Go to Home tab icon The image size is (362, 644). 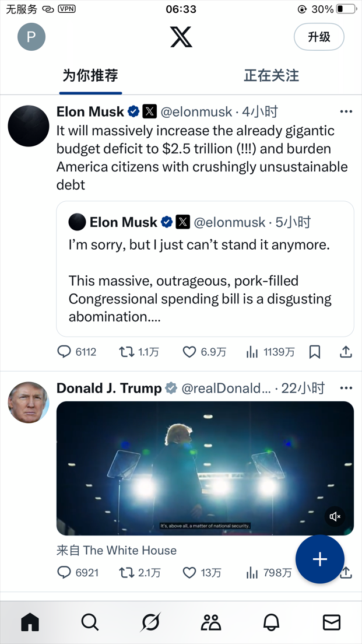click(x=30, y=622)
